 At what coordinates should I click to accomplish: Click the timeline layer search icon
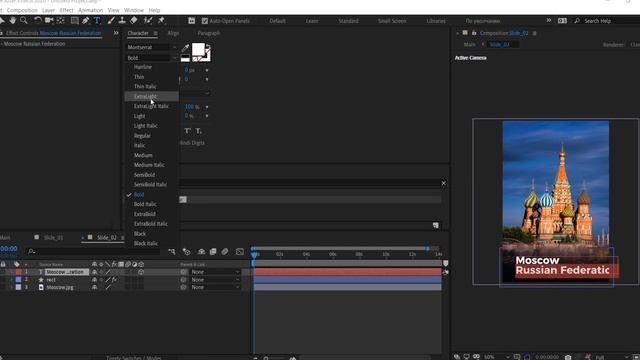[x=31, y=252]
